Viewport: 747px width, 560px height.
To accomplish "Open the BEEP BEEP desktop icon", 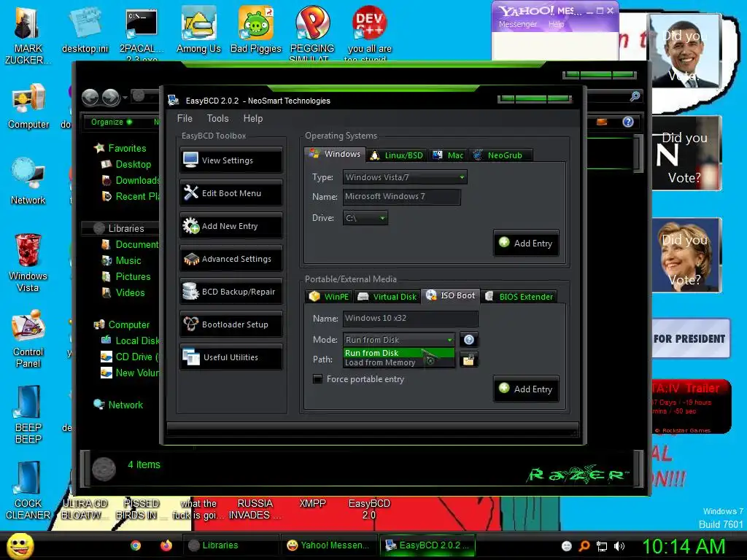I will tap(28, 414).
